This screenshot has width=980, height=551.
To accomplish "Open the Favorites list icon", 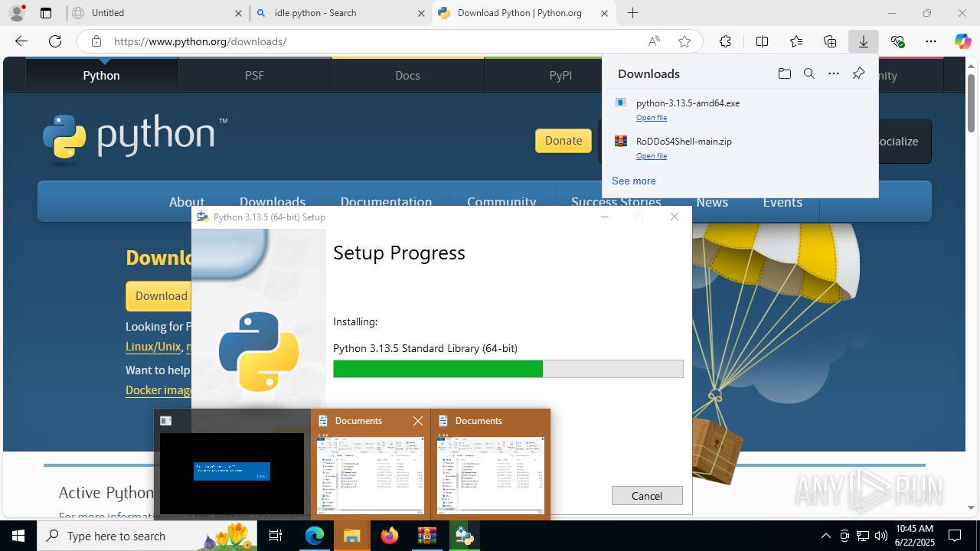I will click(796, 41).
